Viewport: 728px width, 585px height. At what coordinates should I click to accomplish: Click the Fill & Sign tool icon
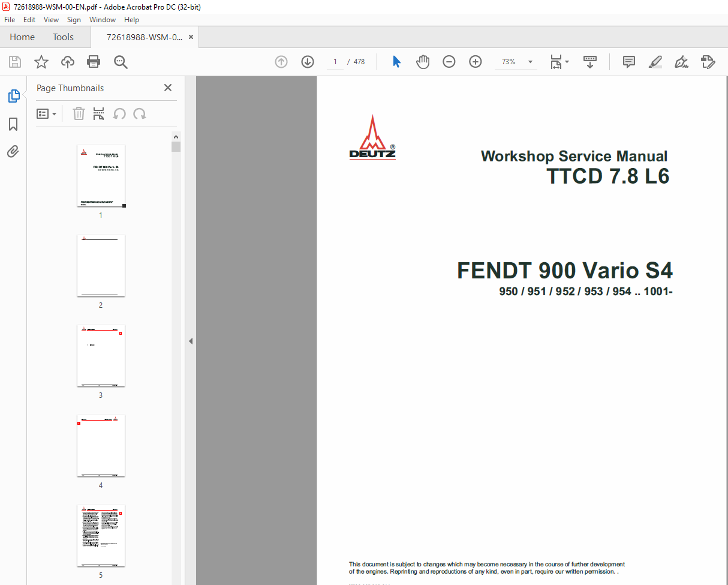click(708, 62)
